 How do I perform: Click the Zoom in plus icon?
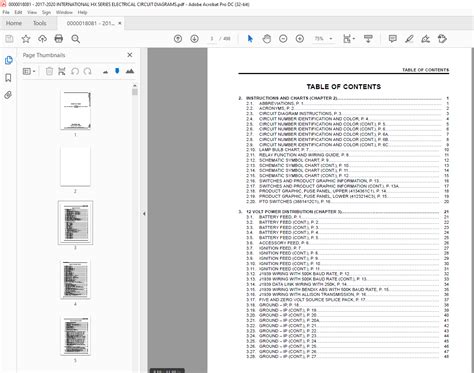[x=300, y=39]
